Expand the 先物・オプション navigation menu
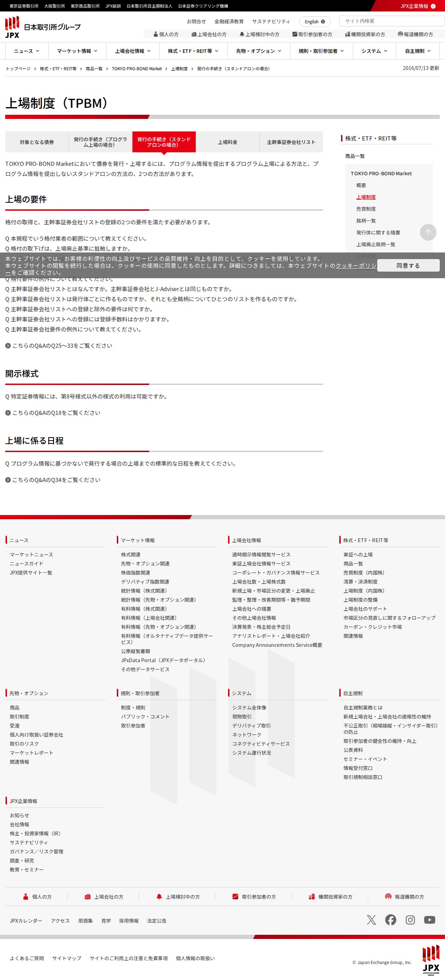 (259, 51)
